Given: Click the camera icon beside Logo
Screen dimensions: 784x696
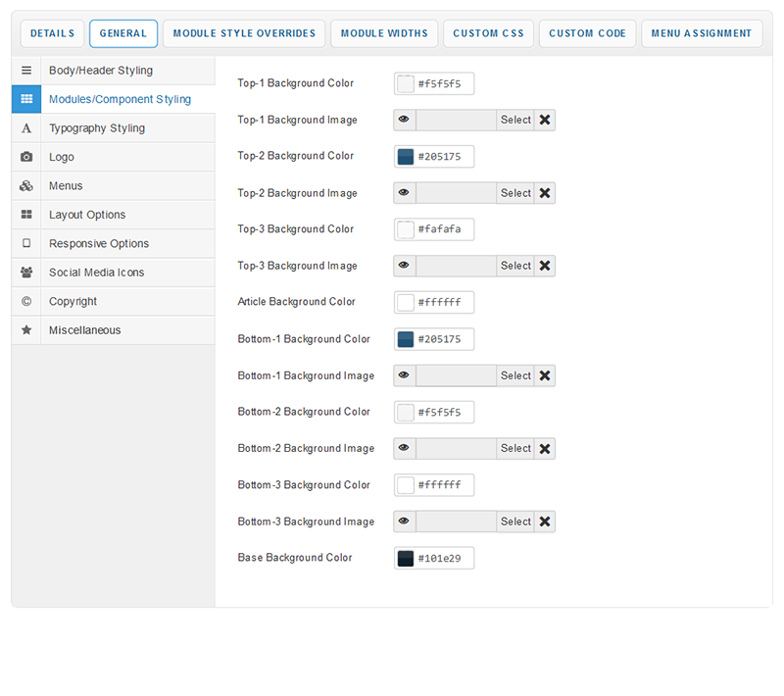Looking at the screenshot, I should pos(26,157).
